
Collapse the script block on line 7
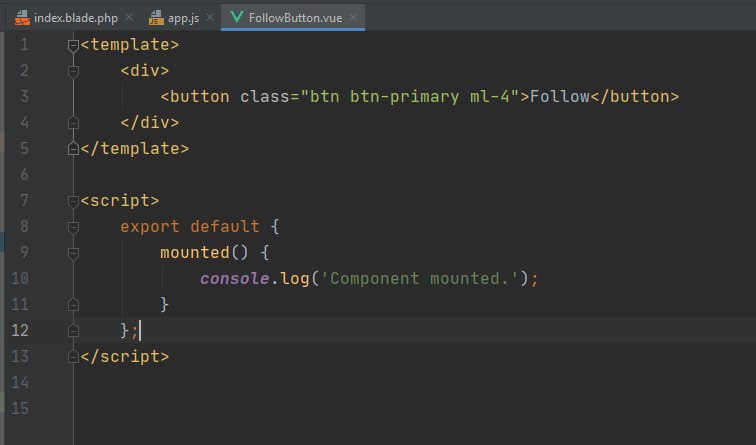73,201
